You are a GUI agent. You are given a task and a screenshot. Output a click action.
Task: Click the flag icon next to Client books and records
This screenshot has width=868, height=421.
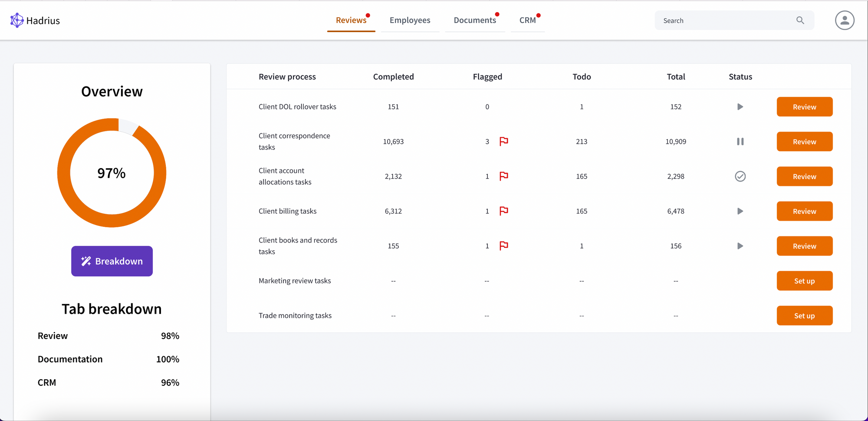coord(503,246)
